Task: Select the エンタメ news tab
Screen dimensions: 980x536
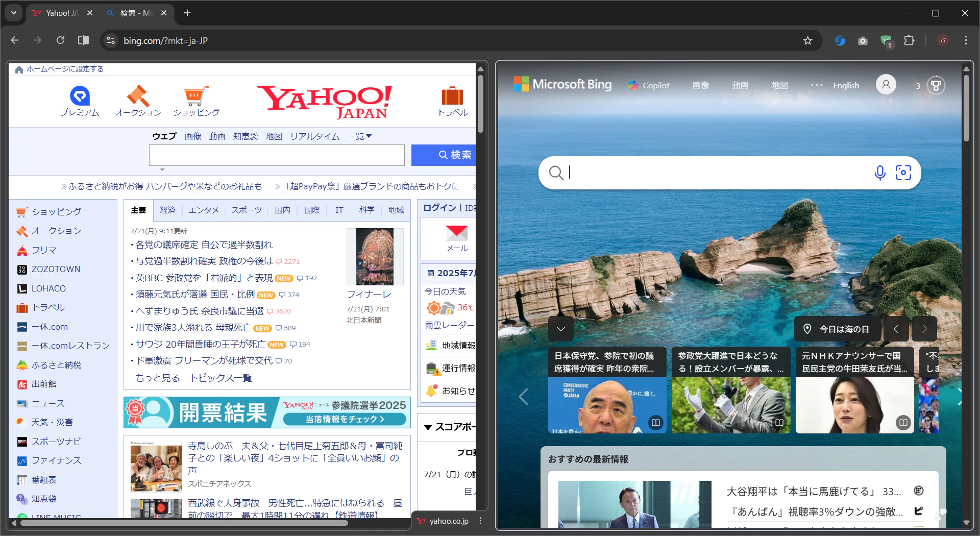Action: (x=204, y=210)
